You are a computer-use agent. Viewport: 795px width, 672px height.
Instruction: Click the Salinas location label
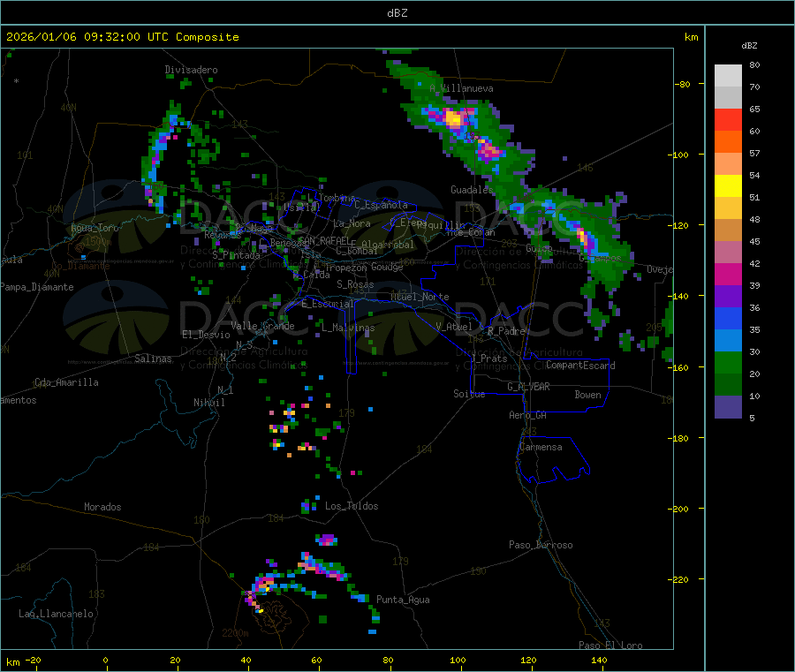153,359
